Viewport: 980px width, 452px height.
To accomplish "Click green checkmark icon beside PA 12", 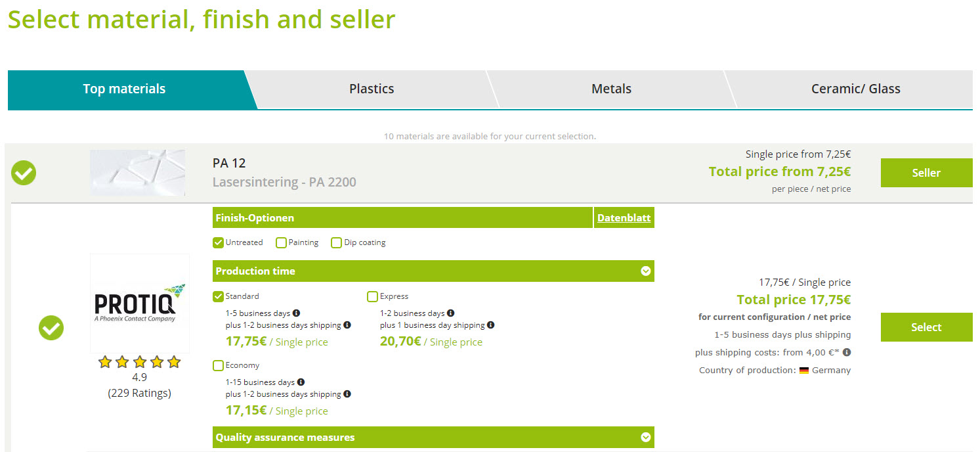I will coord(24,173).
